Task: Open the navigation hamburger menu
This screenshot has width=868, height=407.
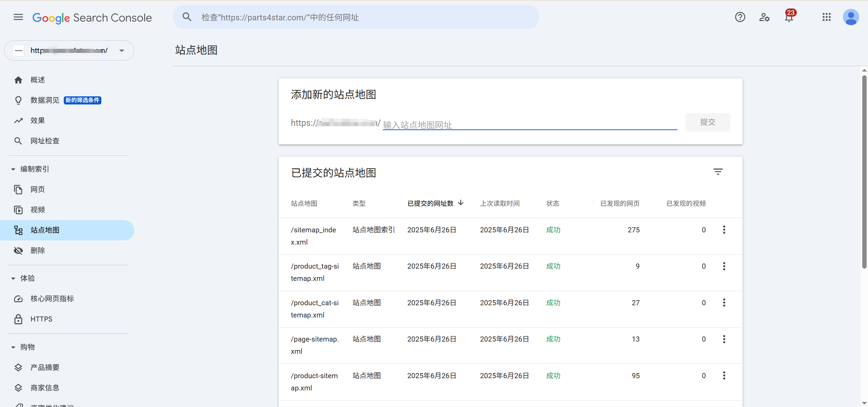Action: point(18,17)
